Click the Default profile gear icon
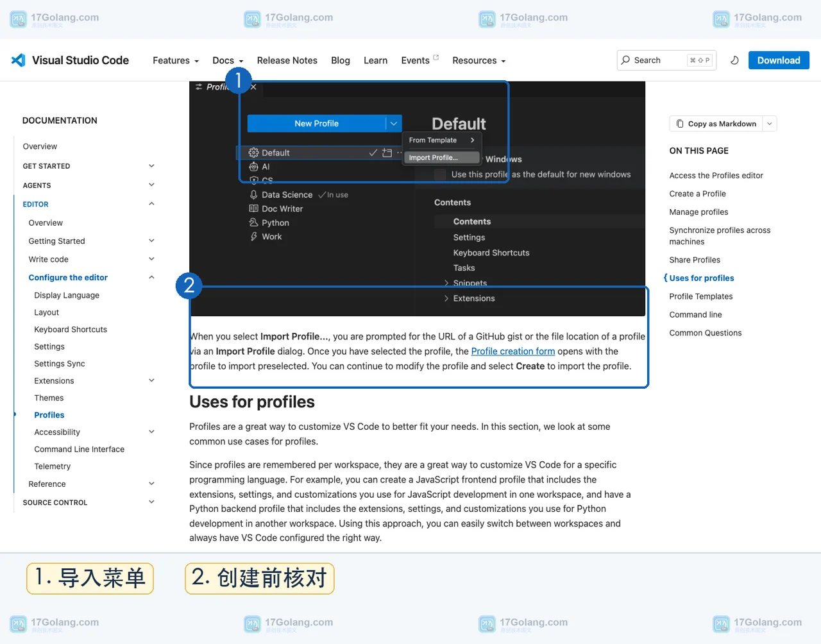Viewport: 821px width, 644px height. click(253, 153)
